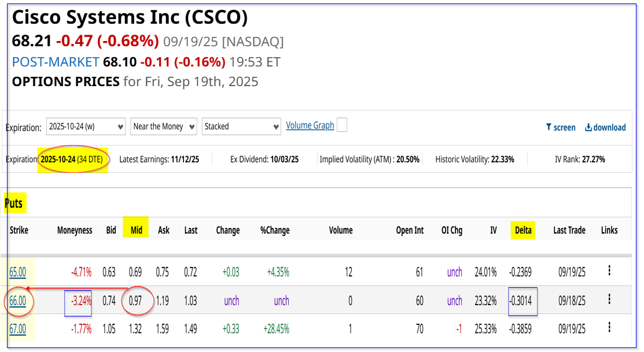
Task: Open the options menu for the 65.00 row
Action: point(609,271)
